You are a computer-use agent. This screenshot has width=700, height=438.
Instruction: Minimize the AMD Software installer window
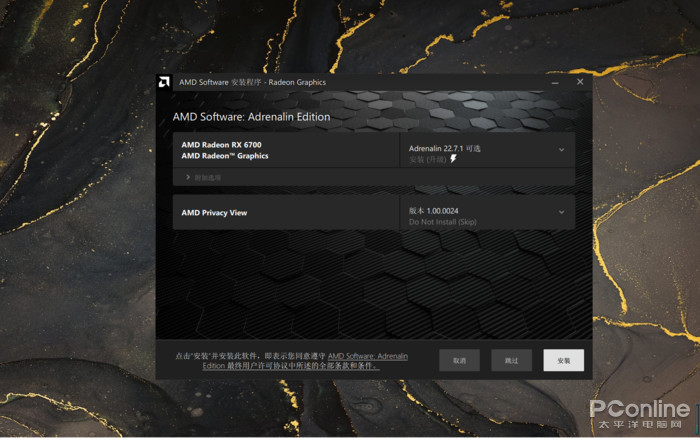555,82
